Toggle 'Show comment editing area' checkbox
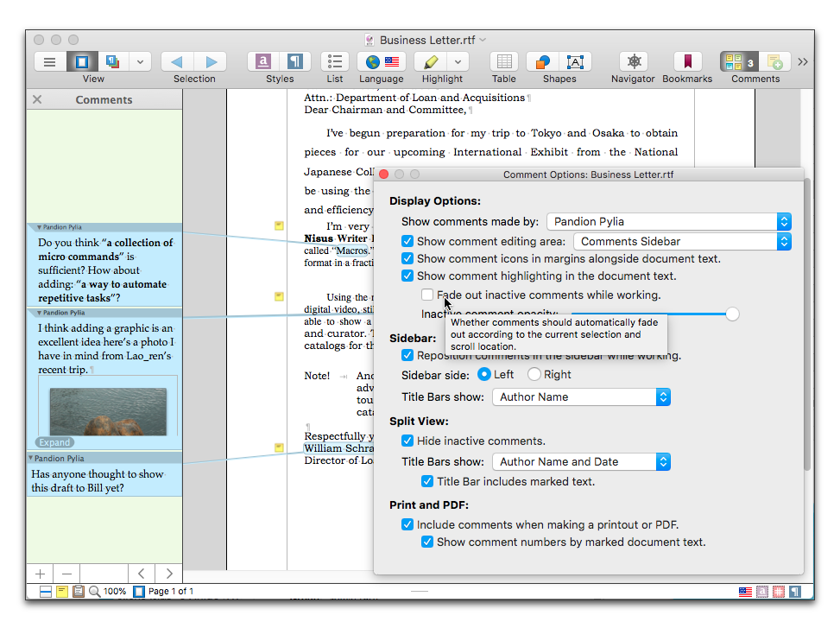Screen dimensions: 840x628 (x=407, y=242)
